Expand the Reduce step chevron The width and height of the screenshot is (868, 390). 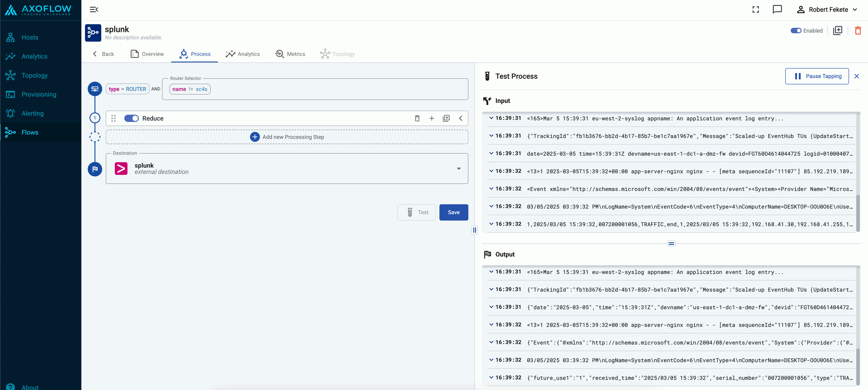(x=460, y=118)
